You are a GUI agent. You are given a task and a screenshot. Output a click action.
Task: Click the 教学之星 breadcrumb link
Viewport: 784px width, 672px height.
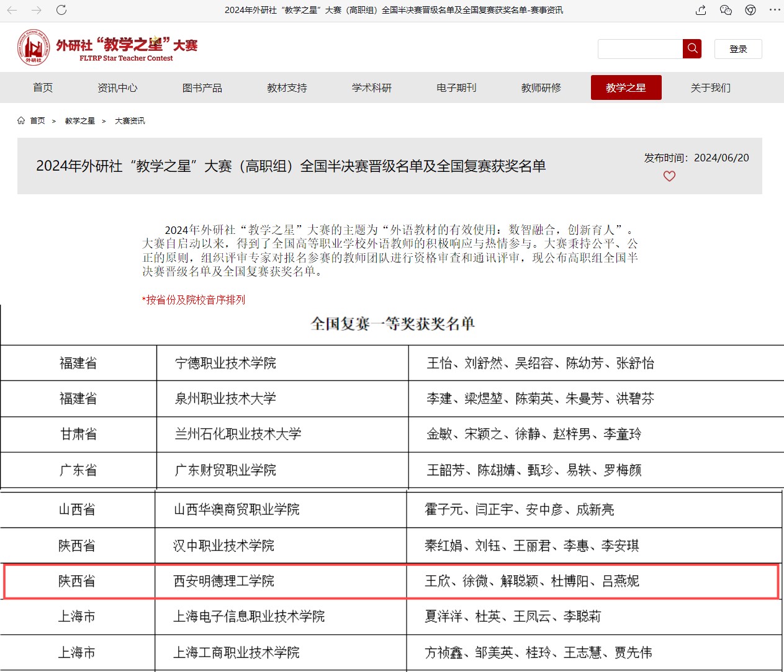pyautogui.click(x=80, y=121)
